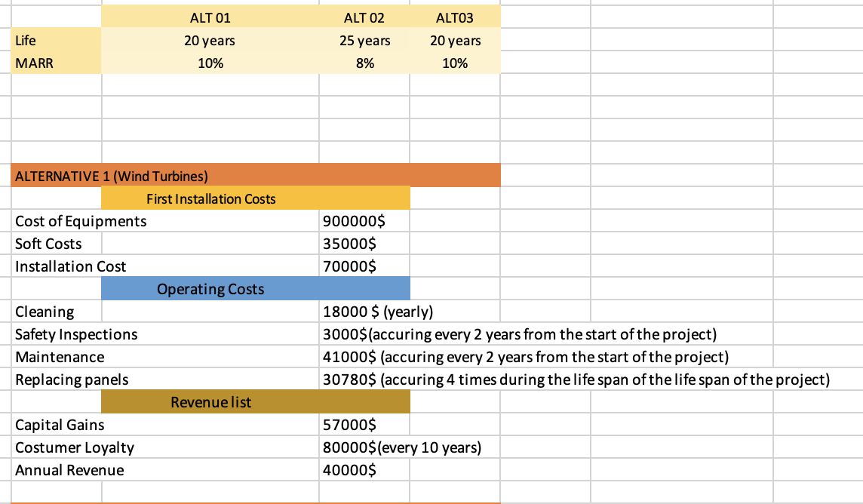Select the ALT 02 header cell
The width and height of the screenshot is (863, 504).
tap(364, 17)
